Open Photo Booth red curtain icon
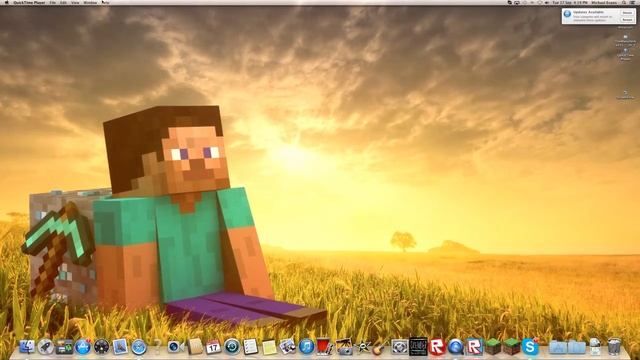The image size is (640, 360). pyautogui.click(x=324, y=347)
